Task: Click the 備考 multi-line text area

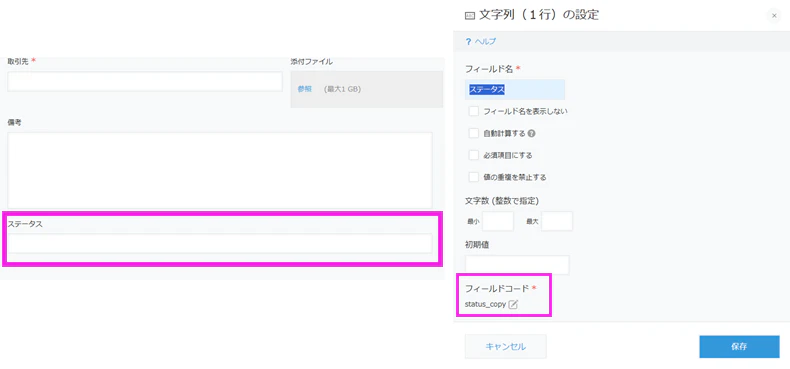Action: tap(220, 170)
